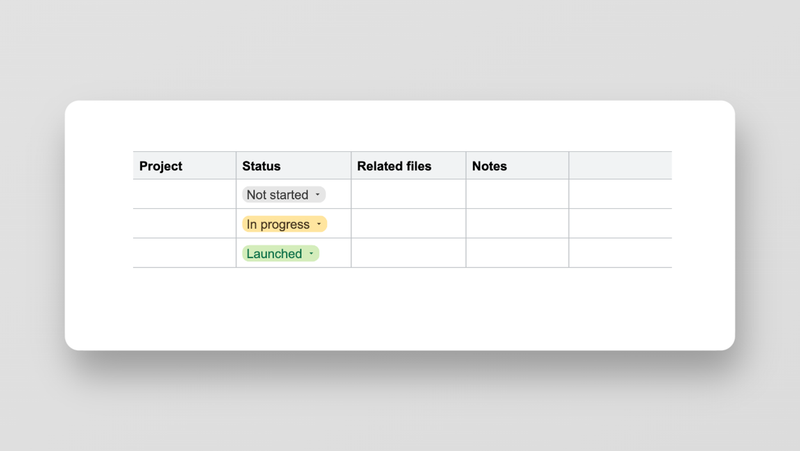Select Related files cell in Launched row
Image resolution: width=800 pixels, height=451 pixels.
pos(408,254)
